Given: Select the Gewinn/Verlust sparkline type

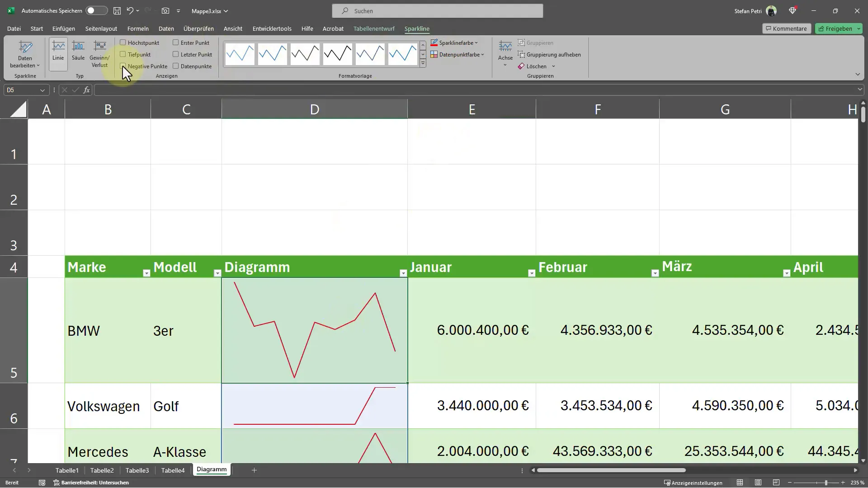Looking at the screenshot, I should tap(99, 54).
